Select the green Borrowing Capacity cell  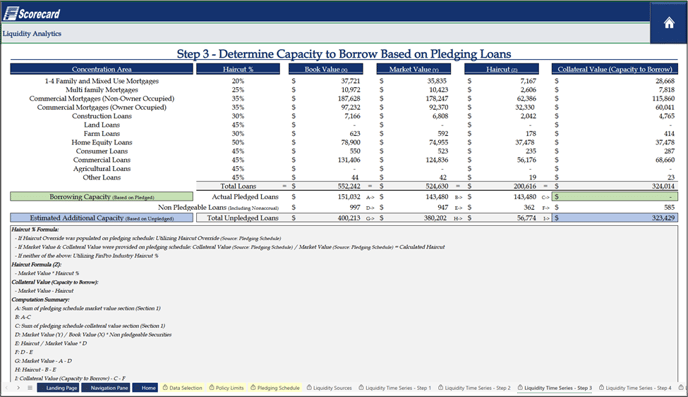(x=101, y=197)
